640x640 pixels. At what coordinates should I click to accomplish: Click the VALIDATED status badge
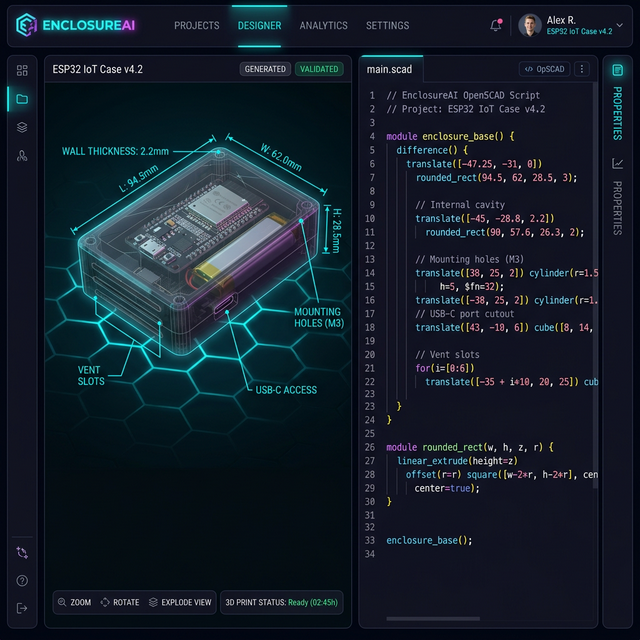pyautogui.click(x=319, y=69)
